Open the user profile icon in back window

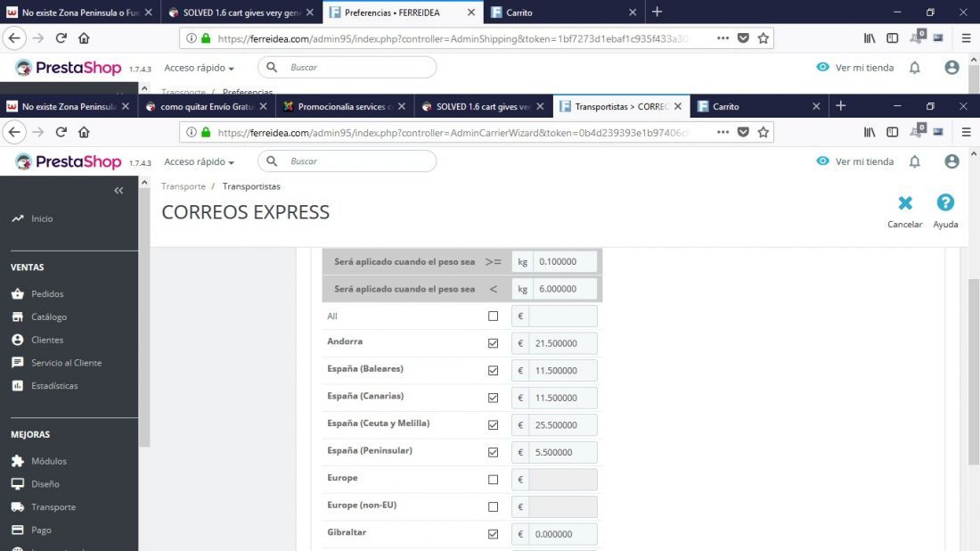coord(951,68)
